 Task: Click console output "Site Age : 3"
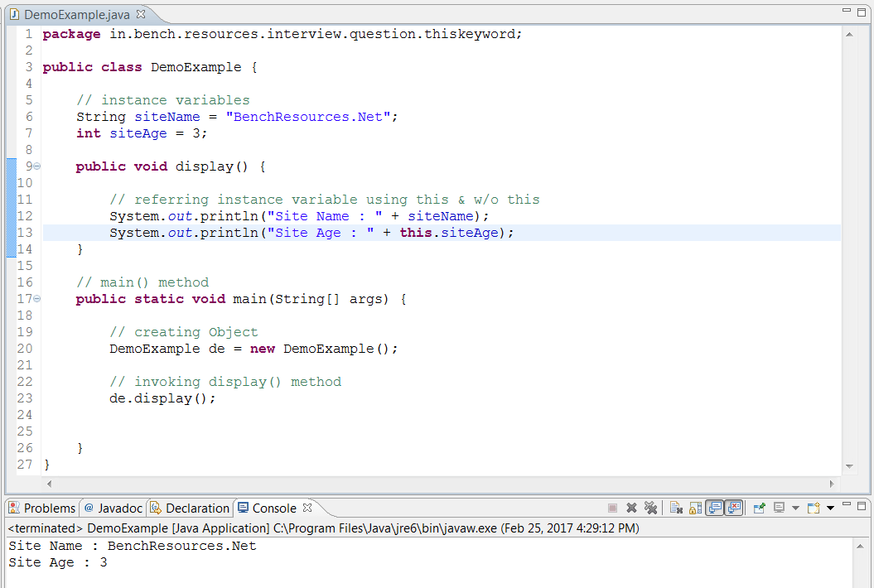tap(57, 562)
